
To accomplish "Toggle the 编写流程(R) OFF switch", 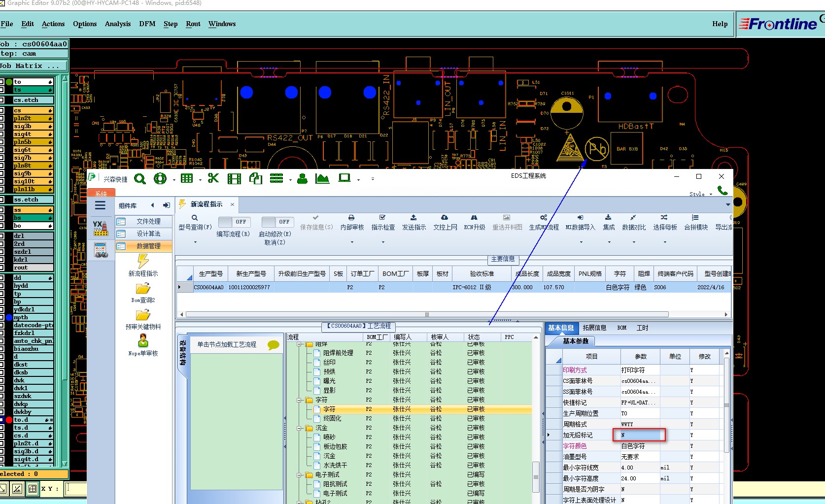I will tap(234, 222).
